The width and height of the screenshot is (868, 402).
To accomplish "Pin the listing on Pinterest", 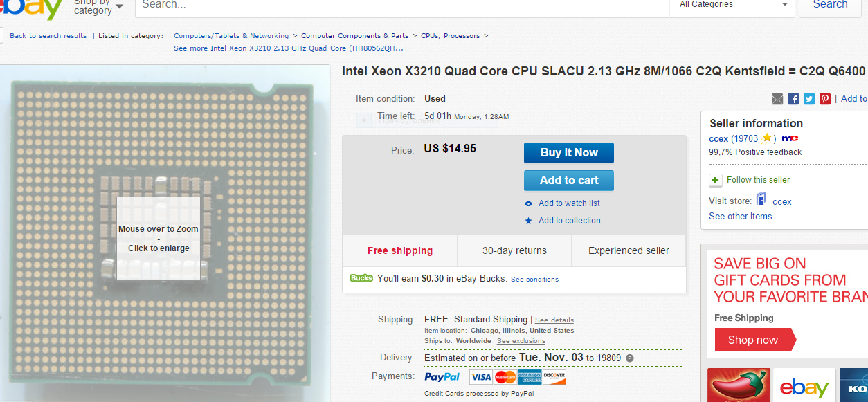I will coord(825,99).
